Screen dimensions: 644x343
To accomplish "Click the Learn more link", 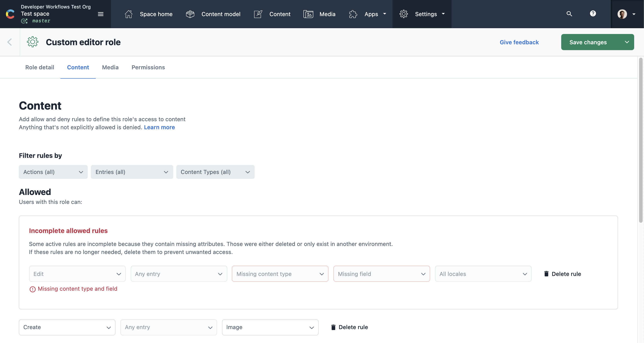I will coord(159,127).
